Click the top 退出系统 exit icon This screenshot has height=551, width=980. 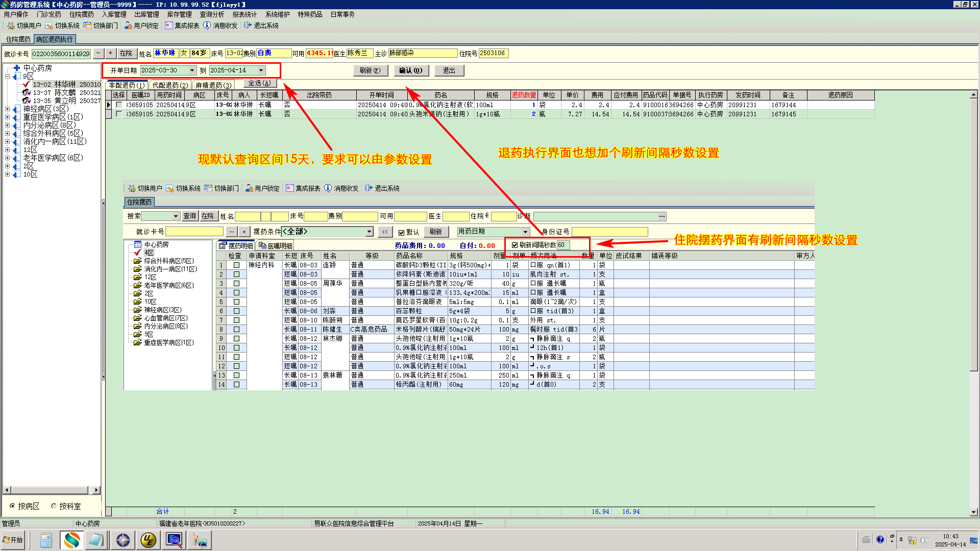[x=248, y=26]
